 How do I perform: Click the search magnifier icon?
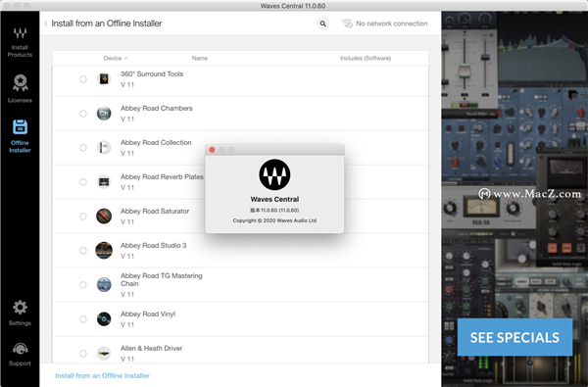point(322,24)
